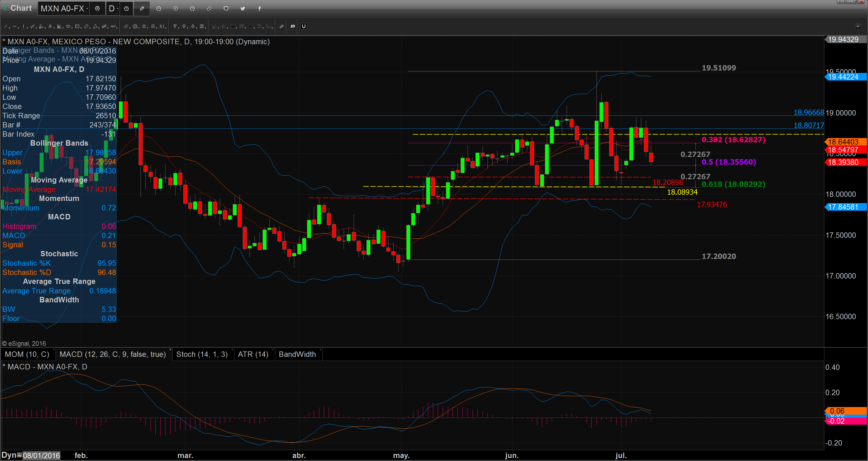
Task: Open the chart settings gear menu
Action: (97, 9)
